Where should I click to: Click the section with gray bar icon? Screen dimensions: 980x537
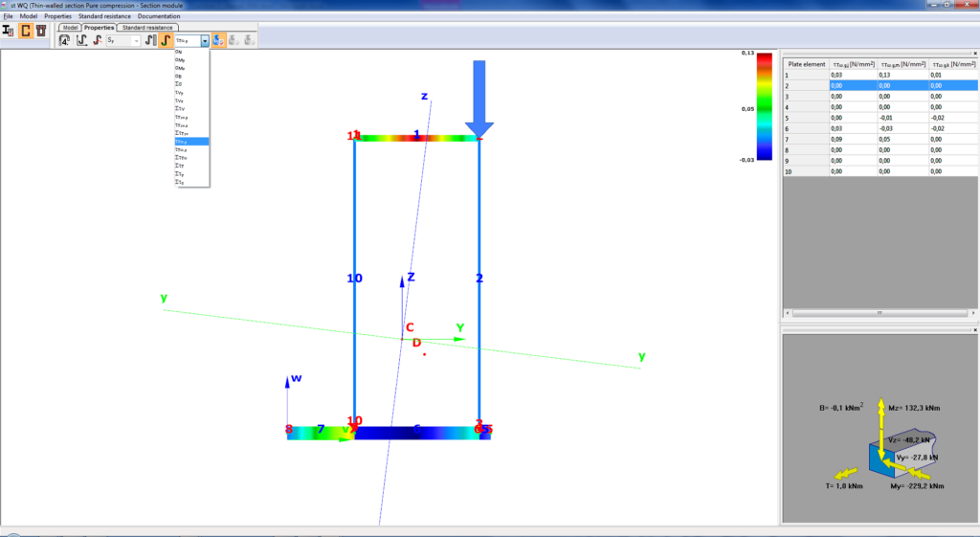coord(150,40)
